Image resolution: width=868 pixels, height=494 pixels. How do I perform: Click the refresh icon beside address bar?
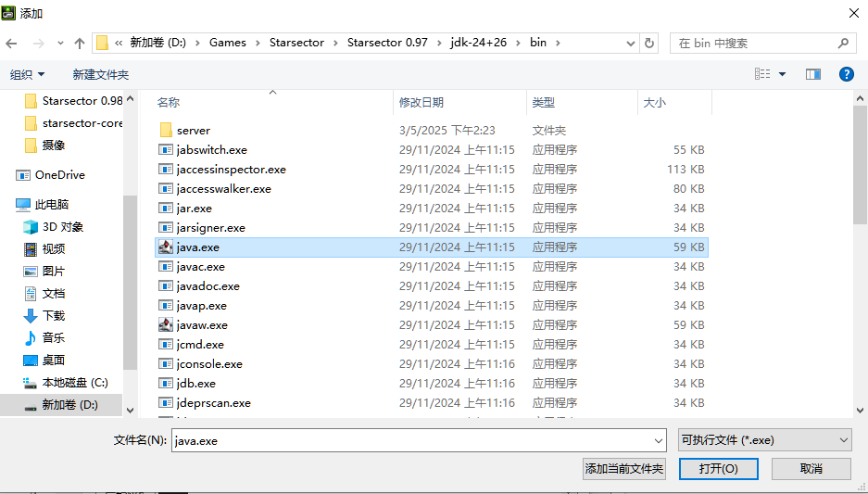649,44
